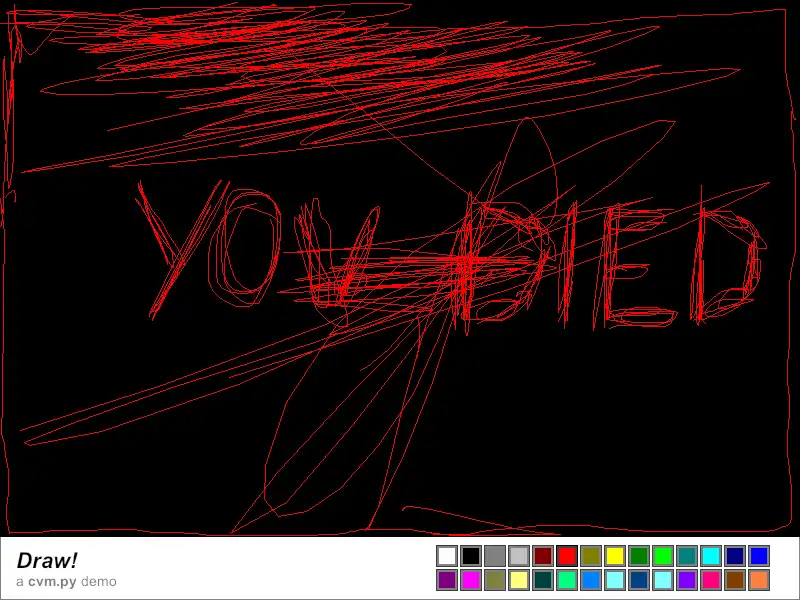Select the brown swatch
Screen dimensions: 800x600
[735, 580]
